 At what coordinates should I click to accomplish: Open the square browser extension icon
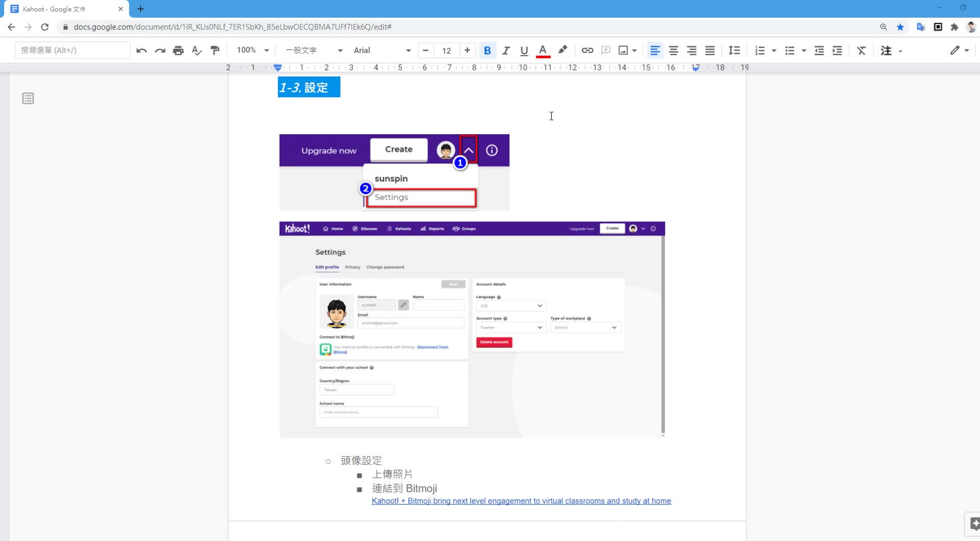coord(938,27)
